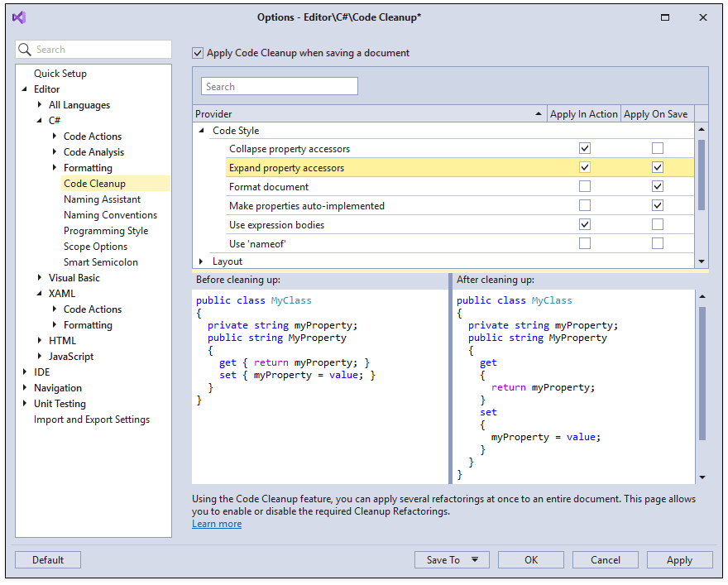Uncheck "Apply Code Cleanup when saving a document"
This screenshot has width=728, height=585.
pos(197,52)
